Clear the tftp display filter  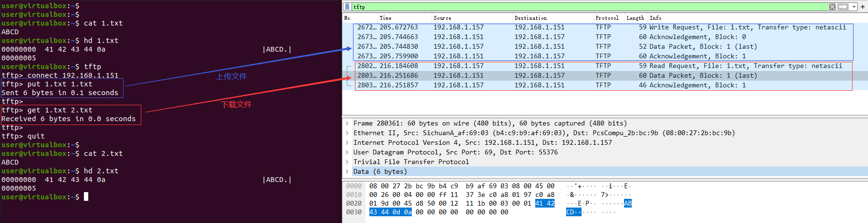(832, 7)
